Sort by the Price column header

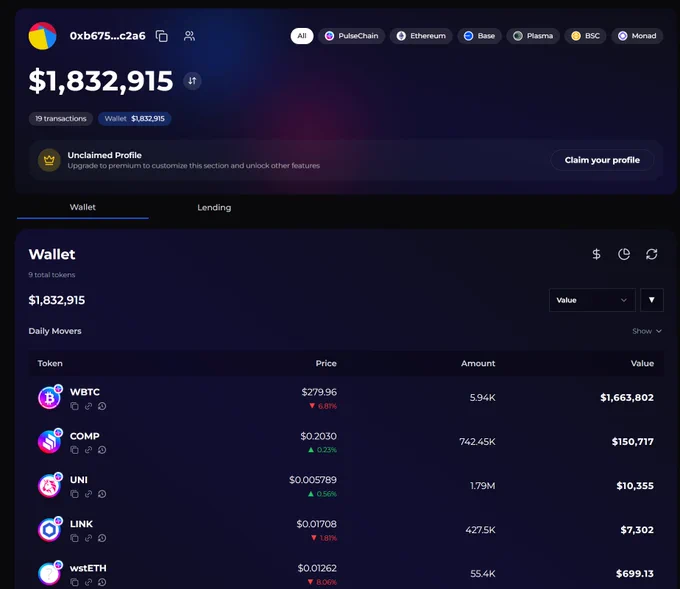point(326,363)
